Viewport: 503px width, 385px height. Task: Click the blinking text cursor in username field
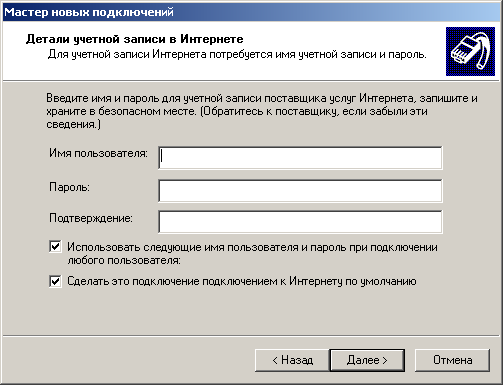162,156
